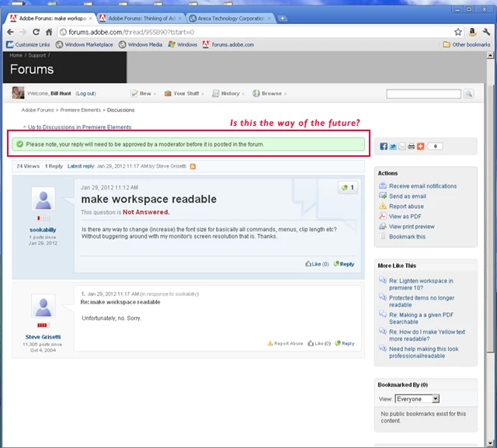Reply to Steve Grisetti's post

pos(345,343)
